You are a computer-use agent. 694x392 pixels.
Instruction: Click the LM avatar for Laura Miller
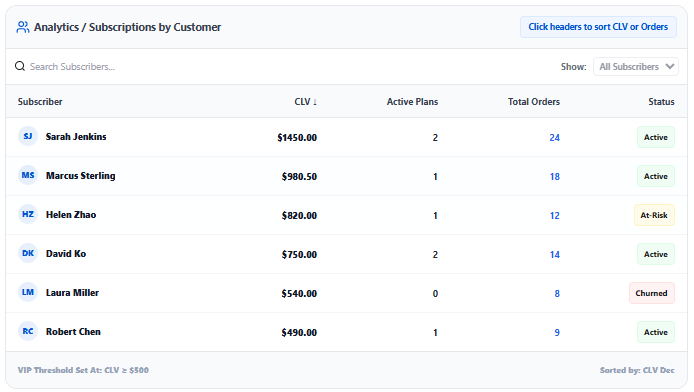28,292
